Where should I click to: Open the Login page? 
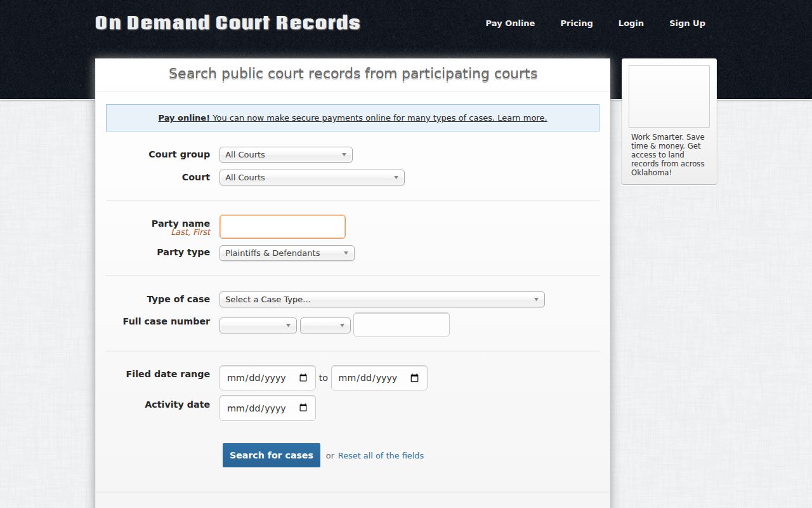(x=631, y=23)
